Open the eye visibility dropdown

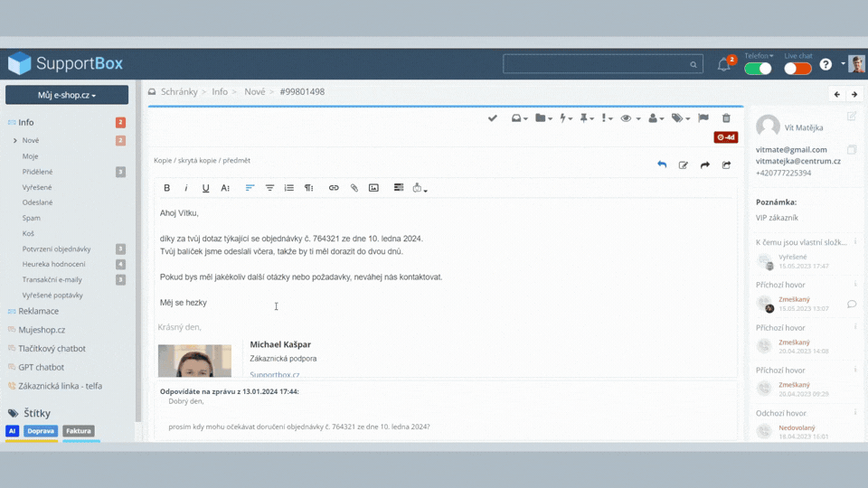point(630,118)
